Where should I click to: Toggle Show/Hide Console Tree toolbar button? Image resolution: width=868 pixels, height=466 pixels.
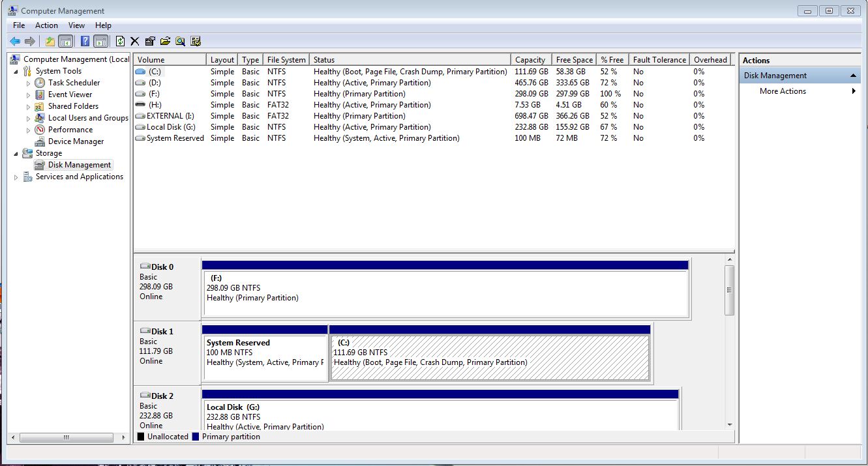(66, 41)
